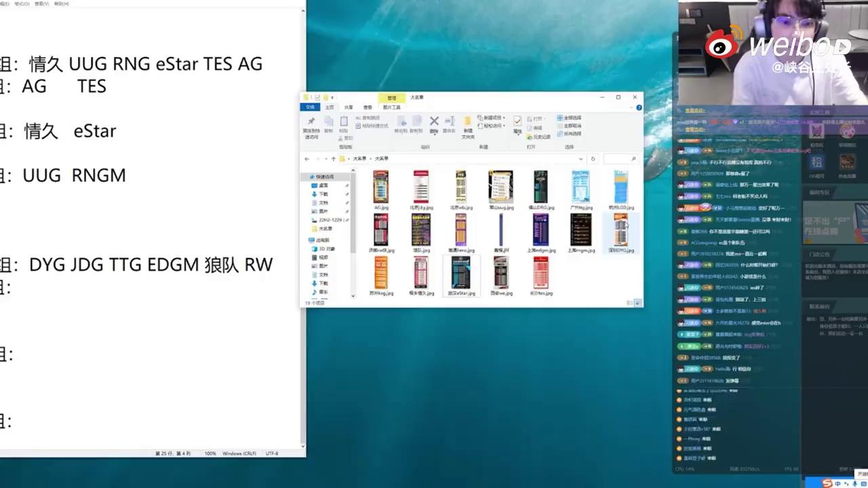Switch to the Picture Tools tab
The width and height of the screenshot is (868, 488).
pos(391,107)
